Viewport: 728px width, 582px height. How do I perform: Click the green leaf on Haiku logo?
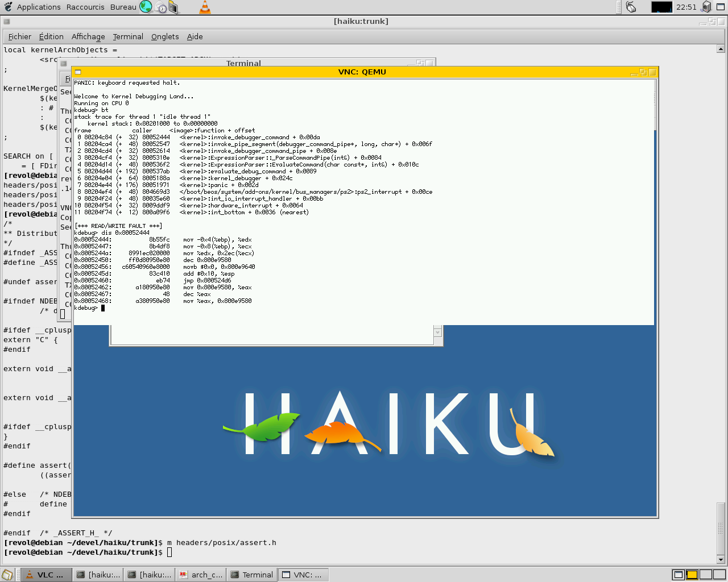[x=263, y=427]
